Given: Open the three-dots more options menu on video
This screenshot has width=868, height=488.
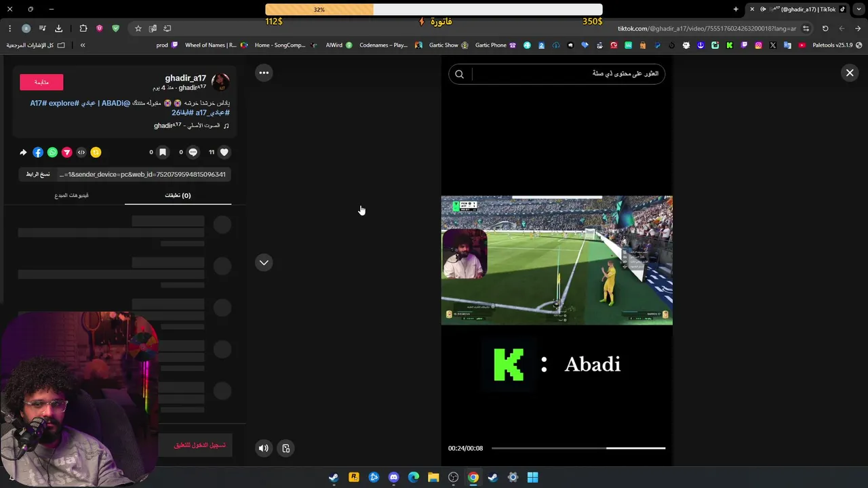Looking at the screenshot, I should point(264,73).
